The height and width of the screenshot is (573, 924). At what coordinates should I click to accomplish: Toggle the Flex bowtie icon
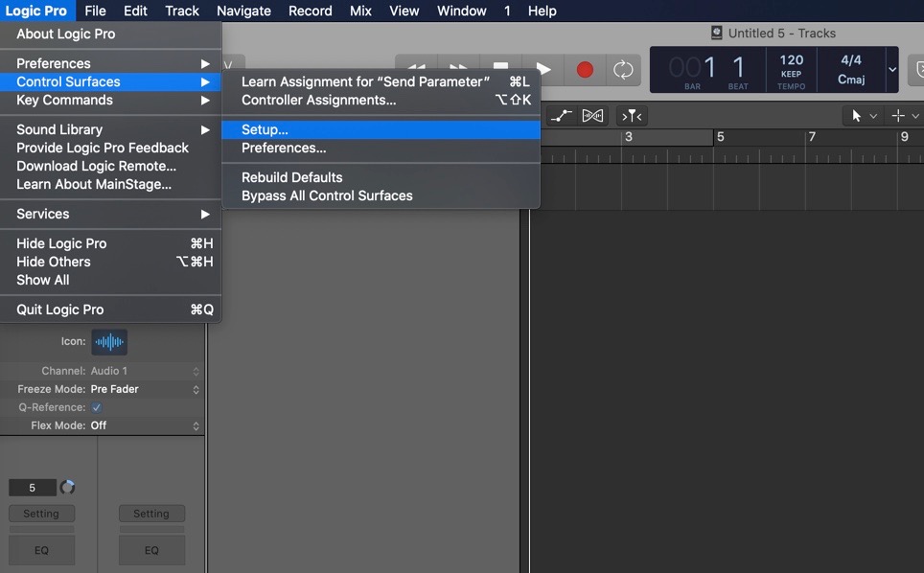tap(592, 116)
